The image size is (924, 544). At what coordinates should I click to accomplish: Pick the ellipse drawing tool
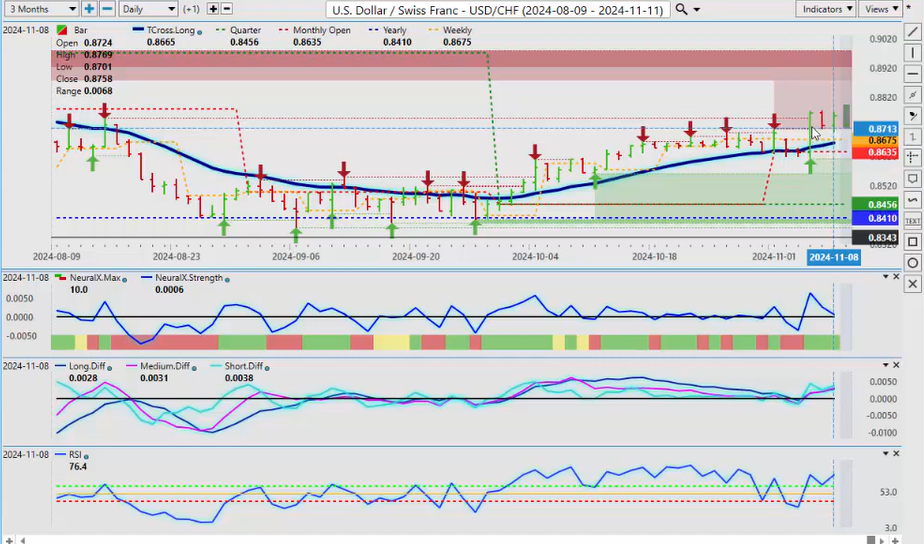912,263
